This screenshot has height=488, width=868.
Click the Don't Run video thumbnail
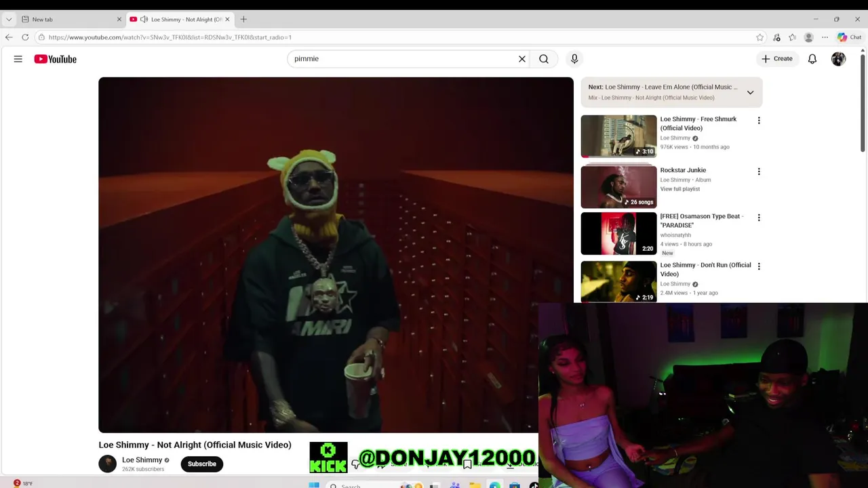click(618, 281)
